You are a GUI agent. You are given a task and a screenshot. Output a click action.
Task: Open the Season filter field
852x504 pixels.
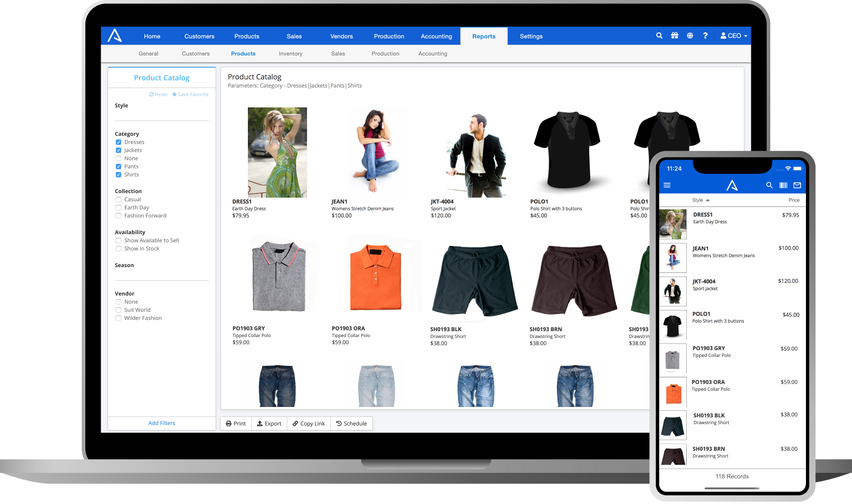tap(162, 275)
